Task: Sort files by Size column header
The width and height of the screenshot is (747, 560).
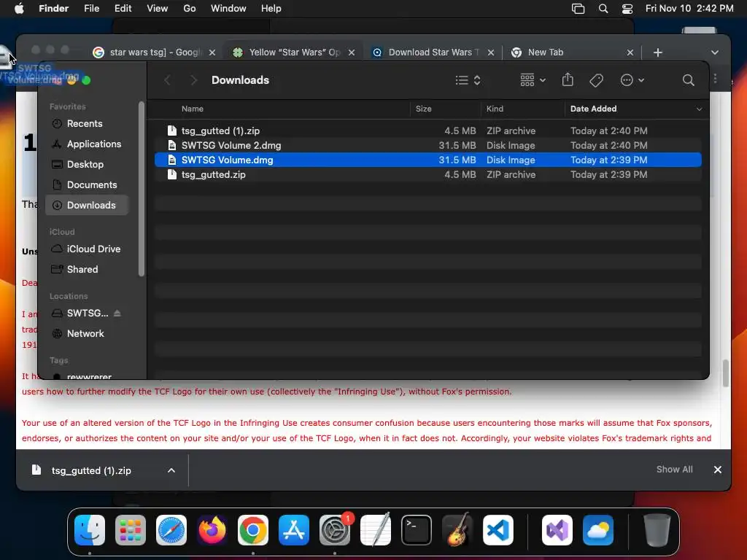Action: coord(424,109)
